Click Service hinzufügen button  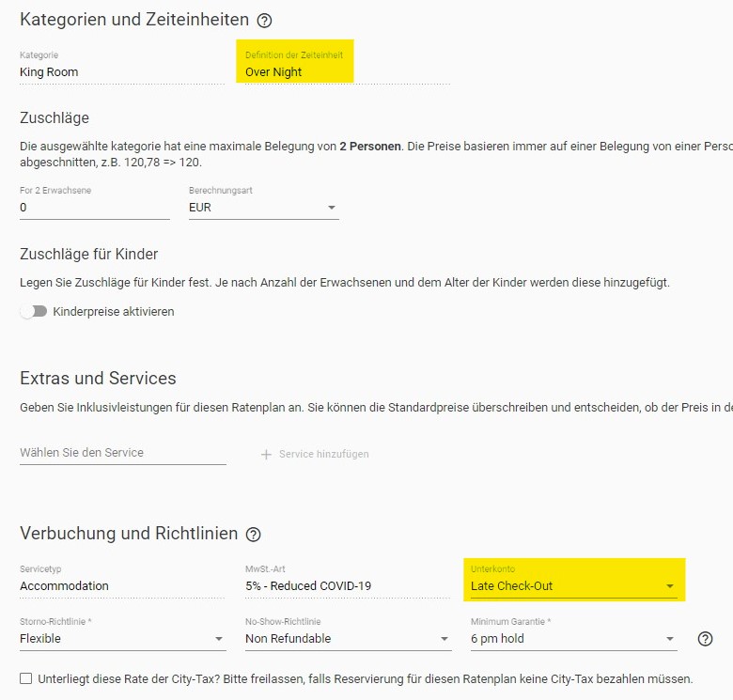(315, 454)
